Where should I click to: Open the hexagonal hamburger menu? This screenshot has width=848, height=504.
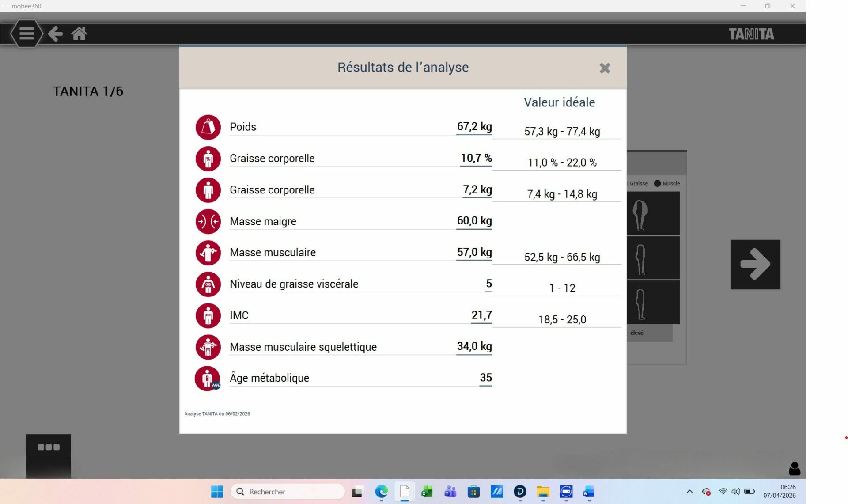pyautogui.click(x=26, y=34)
